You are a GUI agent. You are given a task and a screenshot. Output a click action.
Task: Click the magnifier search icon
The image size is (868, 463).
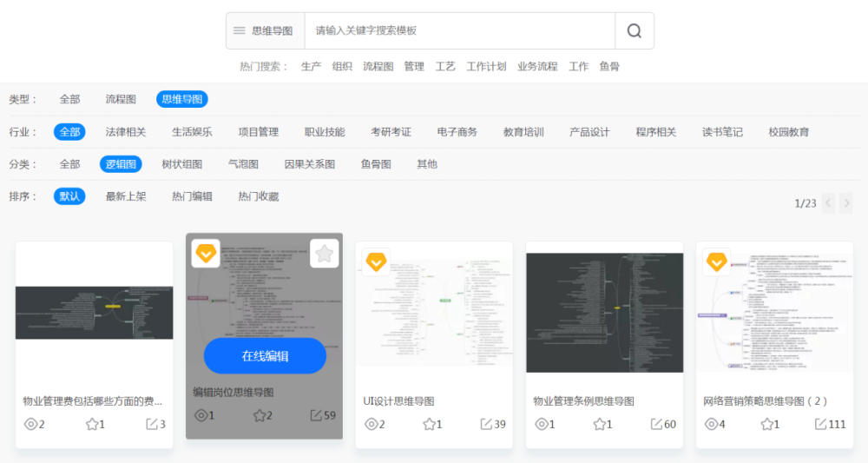(635, 31)
